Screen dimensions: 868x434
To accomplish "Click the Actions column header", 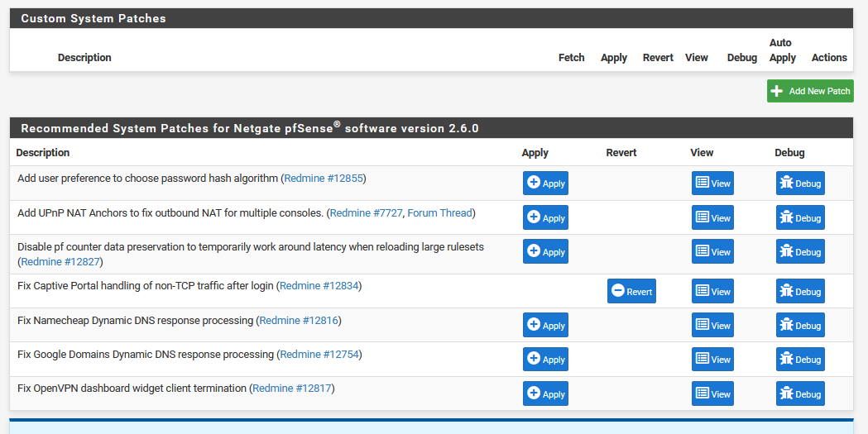I will click(x=829, y=58).
